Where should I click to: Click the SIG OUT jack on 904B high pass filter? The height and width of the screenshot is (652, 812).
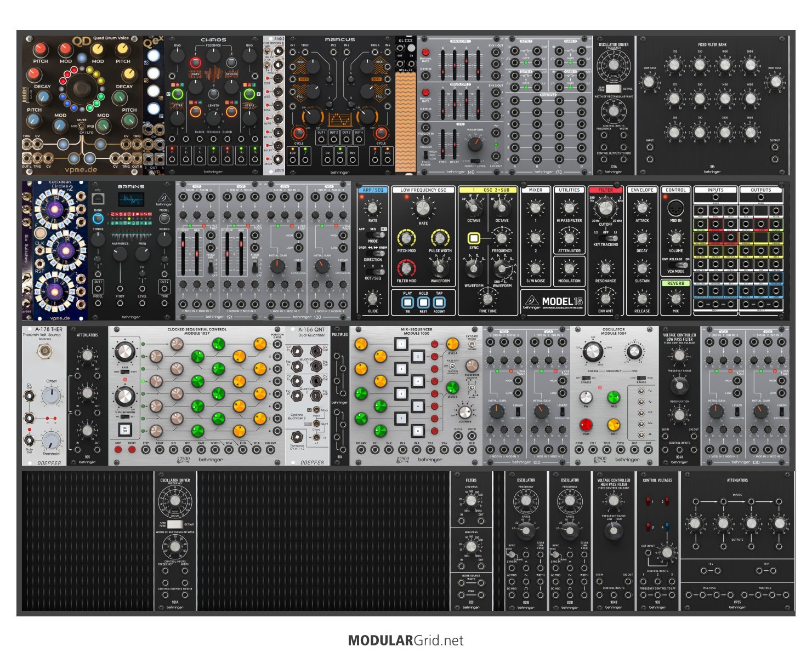click(628, 581)
